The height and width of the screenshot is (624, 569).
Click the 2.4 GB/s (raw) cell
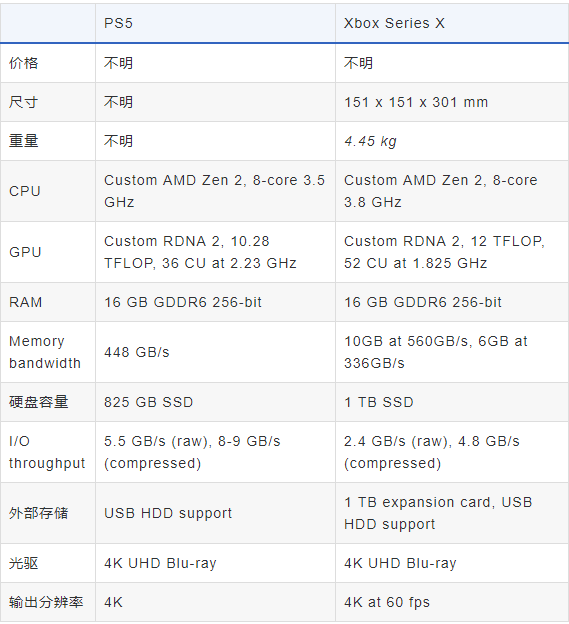tap(452, 452)
